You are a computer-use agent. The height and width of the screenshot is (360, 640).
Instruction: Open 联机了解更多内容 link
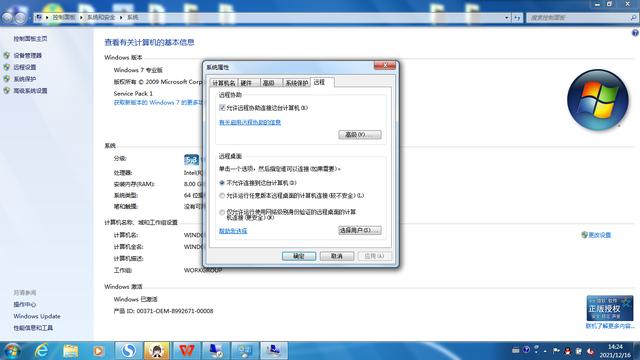(610, 326)
